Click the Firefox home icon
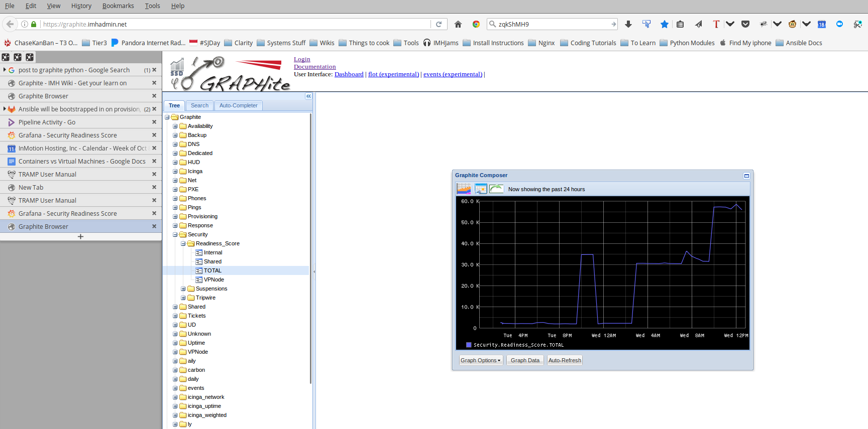 458,24
